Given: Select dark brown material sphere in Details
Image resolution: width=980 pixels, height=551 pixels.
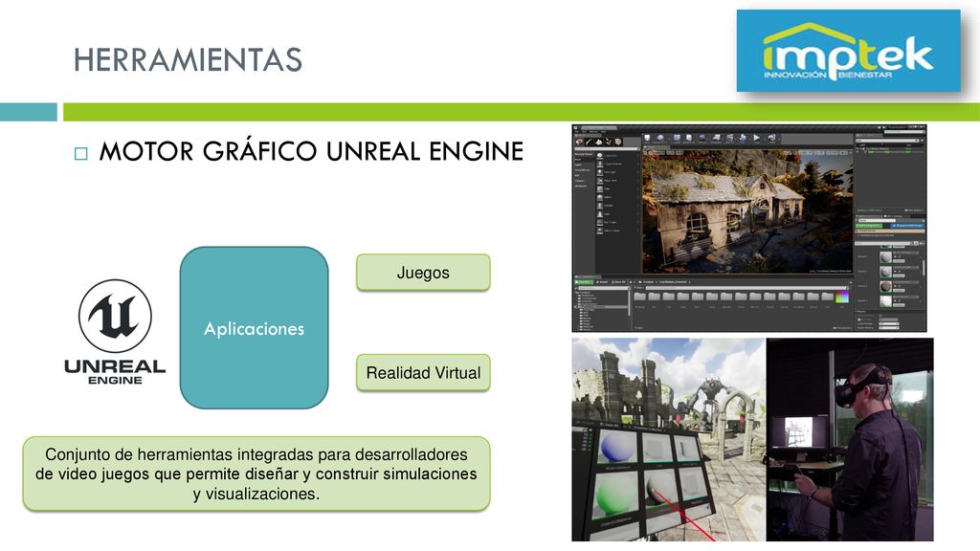Looking at the screenshot, I should [885, 286].
